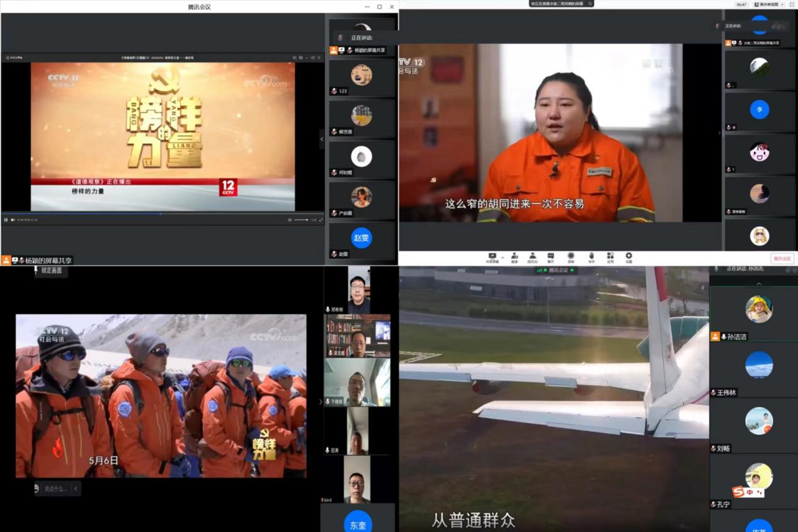Adjust the video player volume slider
Viewport: 798px width, 532px height.
[302, 220]
